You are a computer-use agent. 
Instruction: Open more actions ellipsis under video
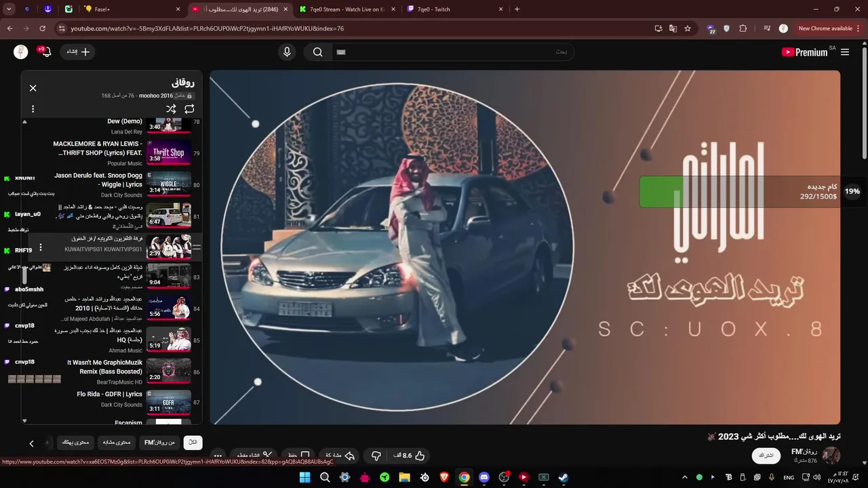click(x=218, y=455)
